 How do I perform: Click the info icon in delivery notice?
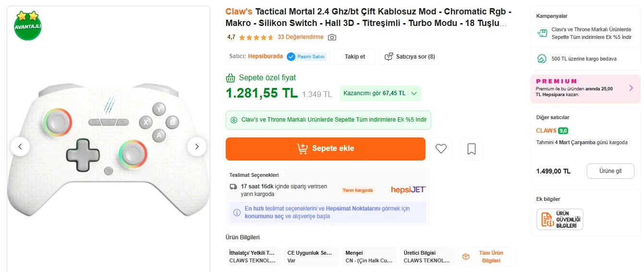tap(237, 212)
